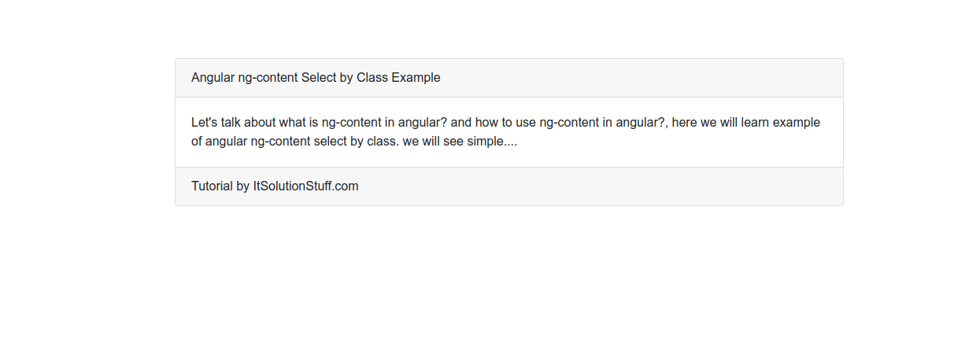Open the ItSolutionStuff.com link in footer
Viewport: 980px width, 354px height.
305,186
